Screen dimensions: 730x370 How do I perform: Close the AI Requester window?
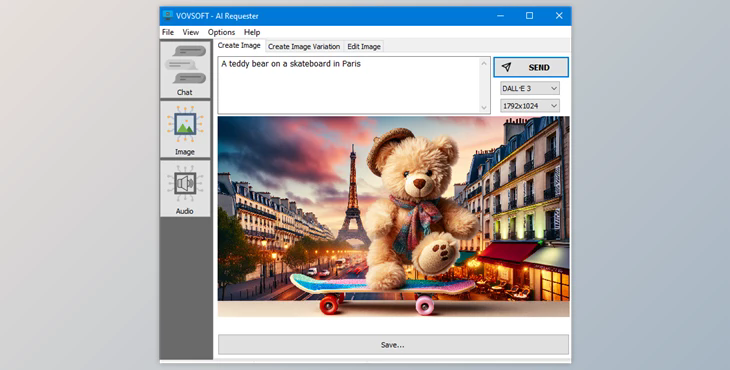click(x=559, y=16)
